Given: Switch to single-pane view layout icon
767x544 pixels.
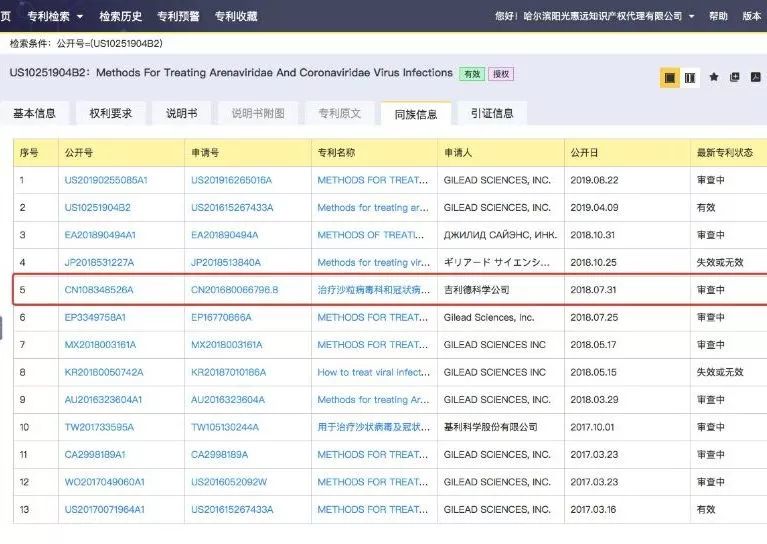Looking at the screenshot, I should coord(670,78).
